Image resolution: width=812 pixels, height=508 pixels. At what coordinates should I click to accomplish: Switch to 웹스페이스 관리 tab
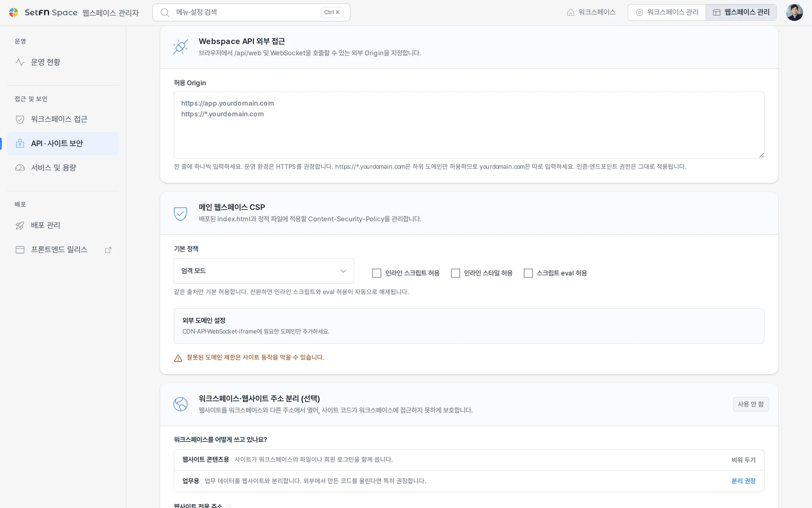point(741,12)
